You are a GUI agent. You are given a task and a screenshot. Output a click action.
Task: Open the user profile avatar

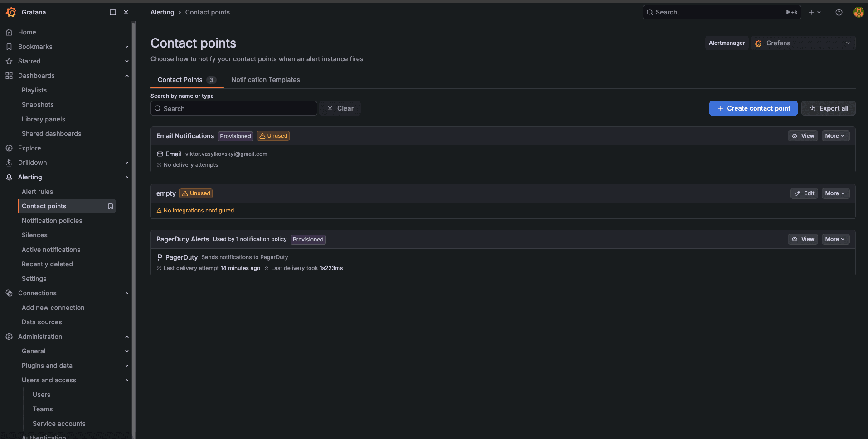[x=858, y=12]
